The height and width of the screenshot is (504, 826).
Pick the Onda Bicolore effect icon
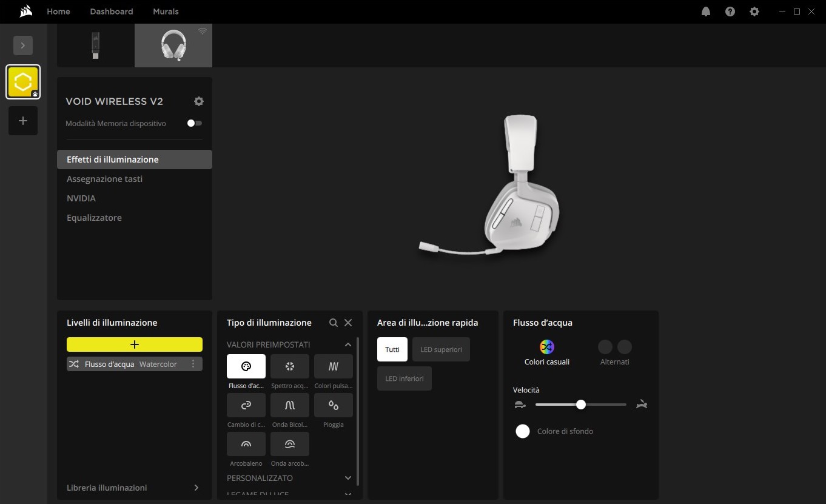click(x=289, y=405)
